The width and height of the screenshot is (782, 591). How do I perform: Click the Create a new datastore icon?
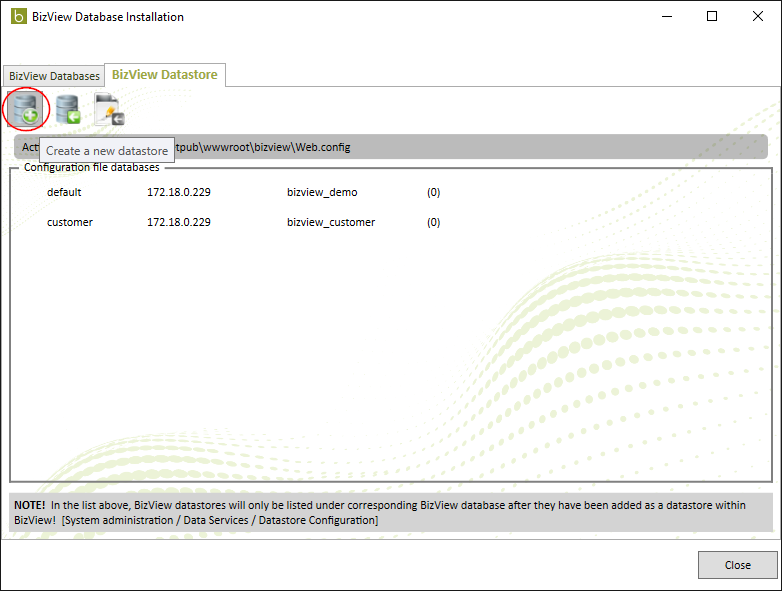[25, 109]
